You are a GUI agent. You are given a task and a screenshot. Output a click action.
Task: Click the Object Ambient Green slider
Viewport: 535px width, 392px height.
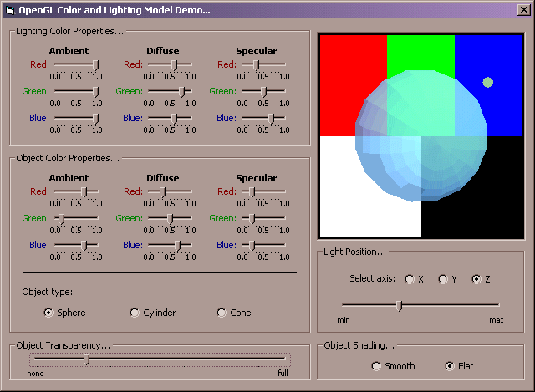coord(61,218)
